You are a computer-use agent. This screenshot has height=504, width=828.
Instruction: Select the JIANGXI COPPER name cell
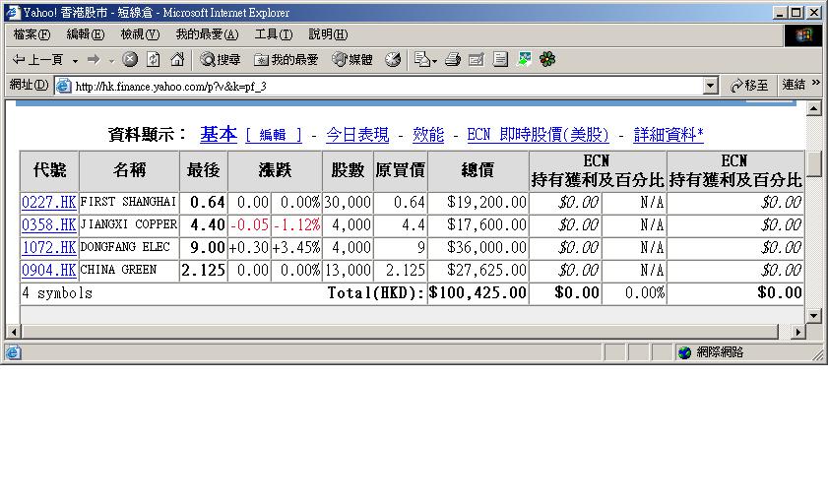(129, 225)
